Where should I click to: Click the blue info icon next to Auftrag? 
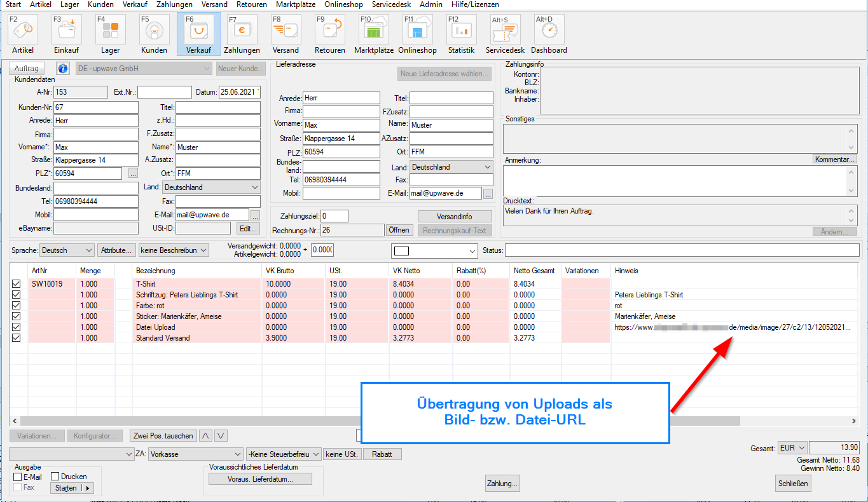pos(62,68)
